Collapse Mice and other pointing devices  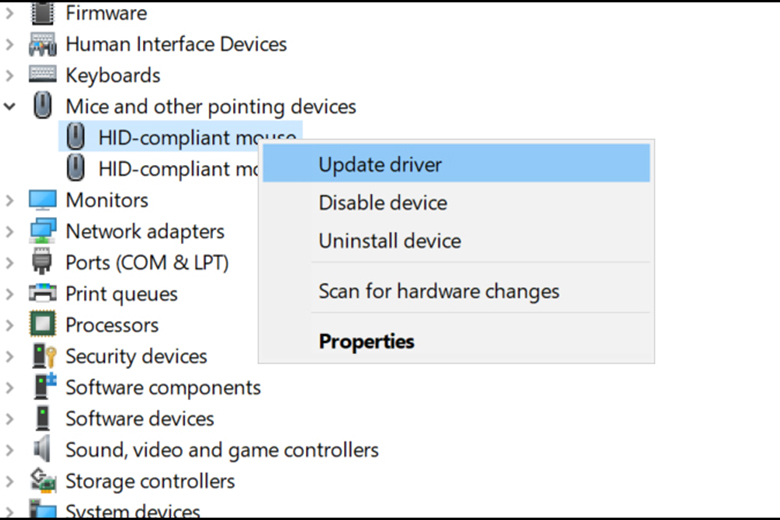(10, 106)
